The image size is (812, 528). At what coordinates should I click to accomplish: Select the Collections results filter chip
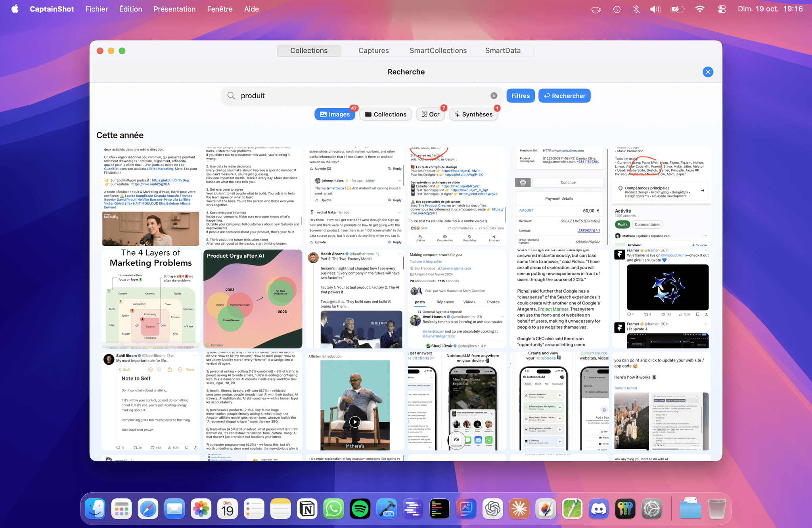(385, 114)
